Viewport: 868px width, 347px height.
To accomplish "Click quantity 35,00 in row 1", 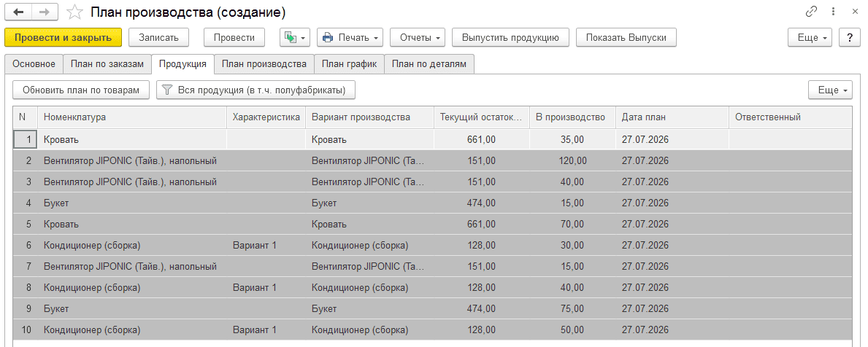I will [x=572, y=139].
